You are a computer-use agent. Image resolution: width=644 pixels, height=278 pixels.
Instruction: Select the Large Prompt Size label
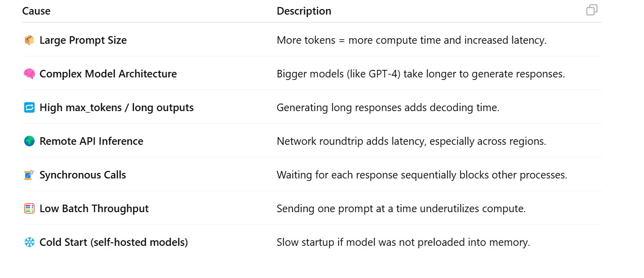pos(83,40)
